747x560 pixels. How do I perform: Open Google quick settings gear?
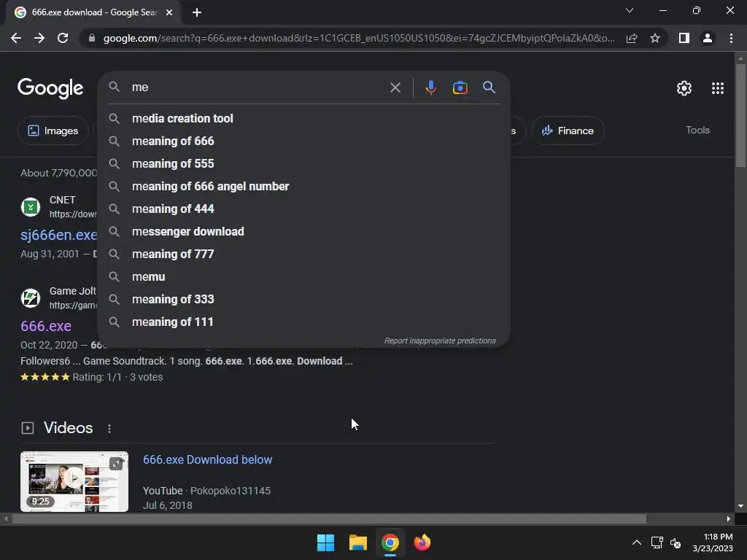tap(684, 88)
